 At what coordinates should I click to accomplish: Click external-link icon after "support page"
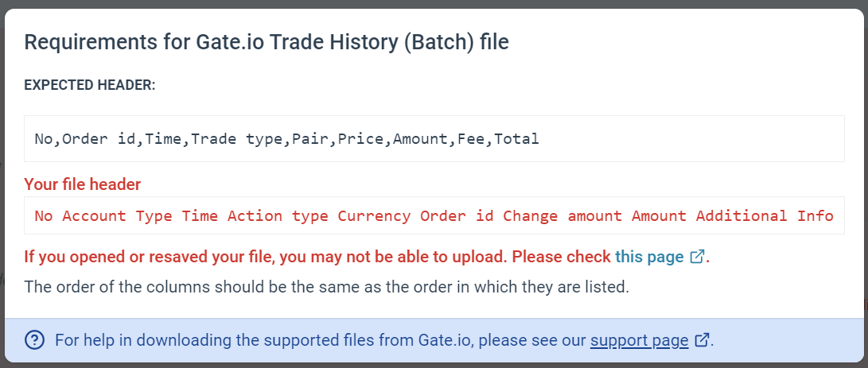pos(702,339)
